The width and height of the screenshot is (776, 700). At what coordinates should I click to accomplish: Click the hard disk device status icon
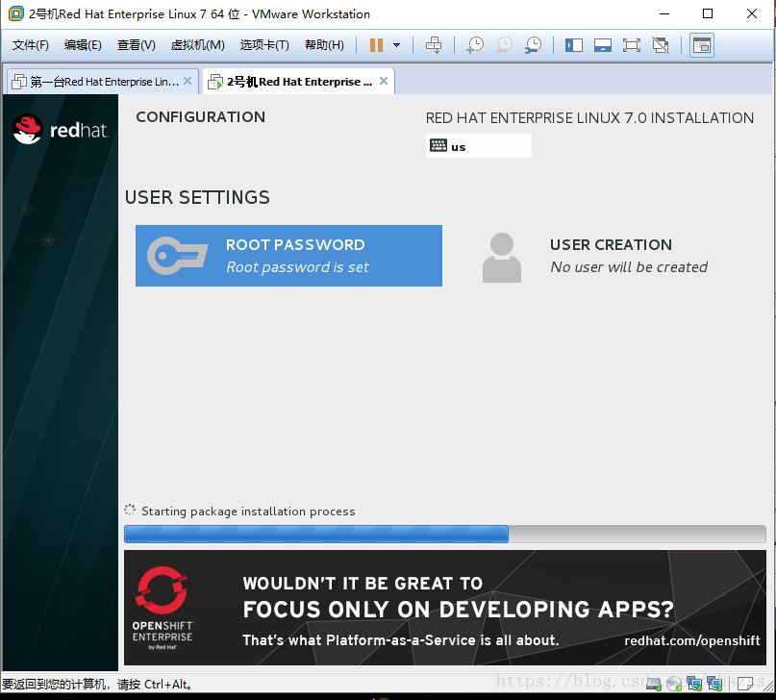pyautogui.click(x=654, y=685)
